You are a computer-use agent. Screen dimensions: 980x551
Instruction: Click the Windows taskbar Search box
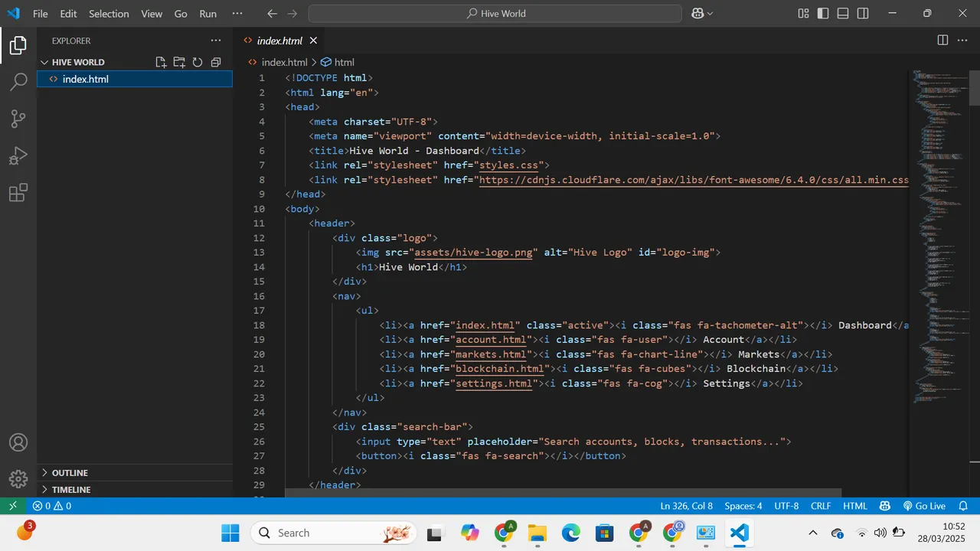click(x=333, y=533)
